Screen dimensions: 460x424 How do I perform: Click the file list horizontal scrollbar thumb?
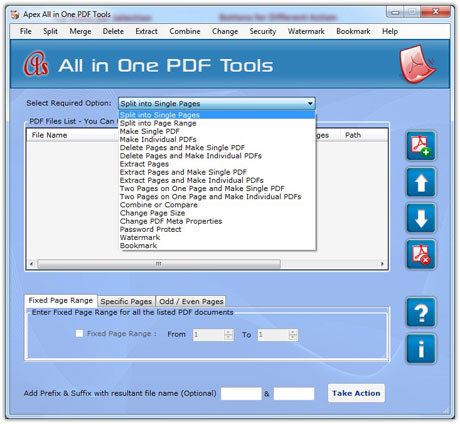(159, 264)
